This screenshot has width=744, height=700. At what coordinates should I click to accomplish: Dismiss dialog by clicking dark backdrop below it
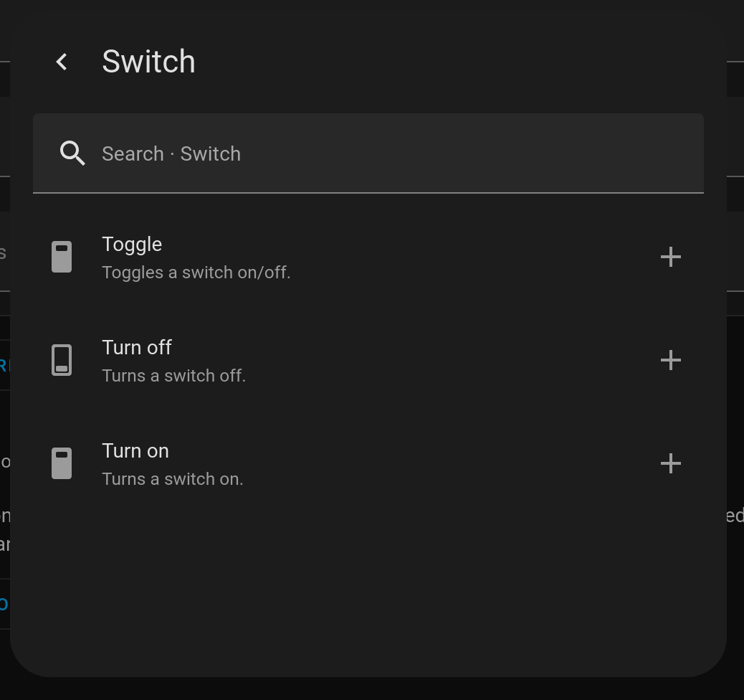(x=372, y=689)
